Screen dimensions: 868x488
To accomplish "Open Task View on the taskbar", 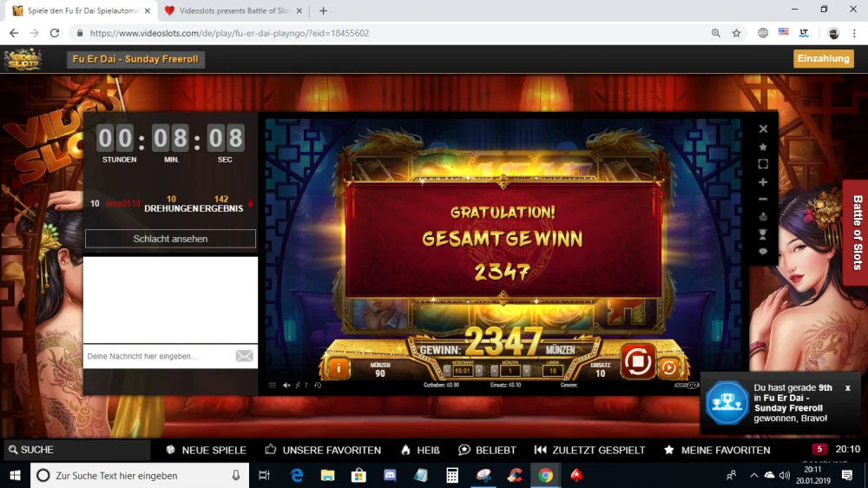I will coord(264,475).
